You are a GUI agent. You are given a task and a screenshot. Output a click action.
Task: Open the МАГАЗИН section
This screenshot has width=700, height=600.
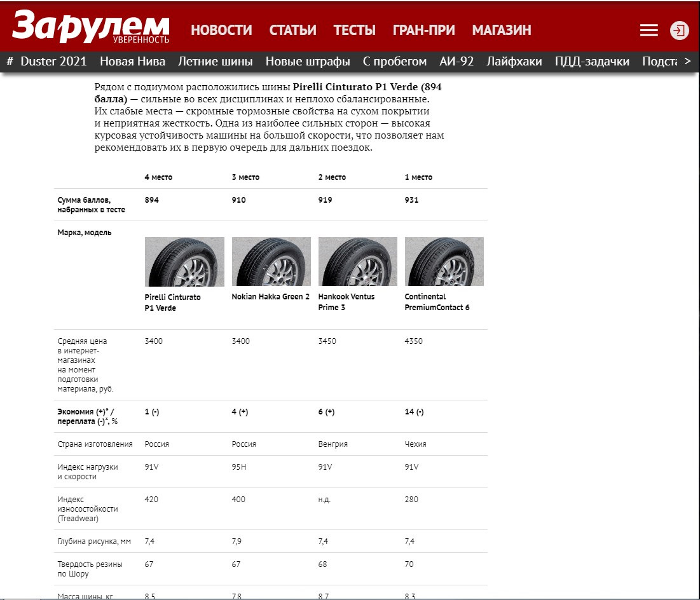point(502,30)
